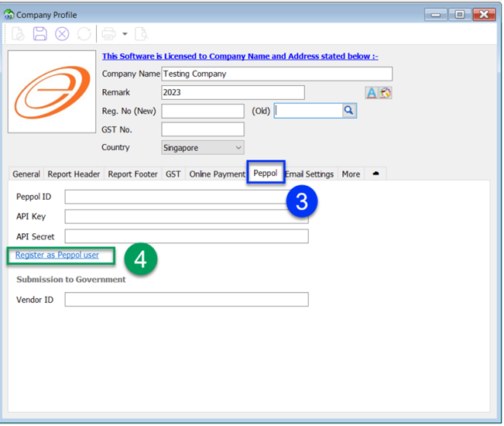Open the Country dropdown

point(203,147)
